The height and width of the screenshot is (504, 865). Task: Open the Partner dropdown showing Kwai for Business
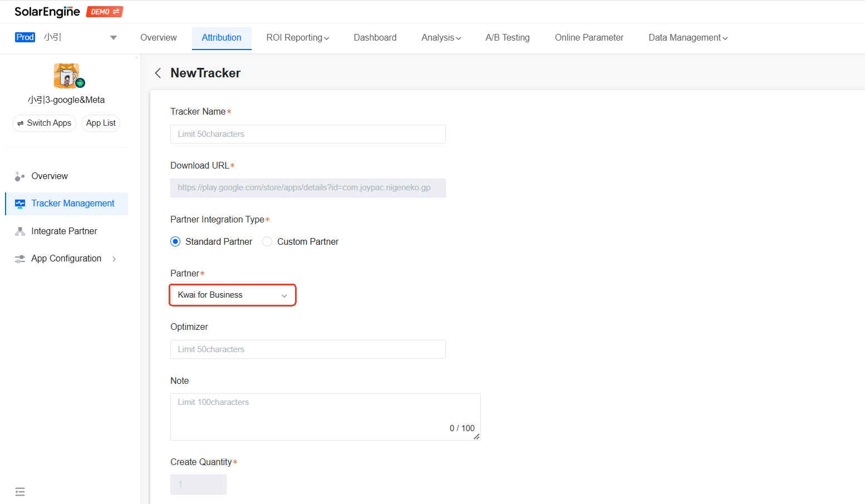(x=232, y=295)
